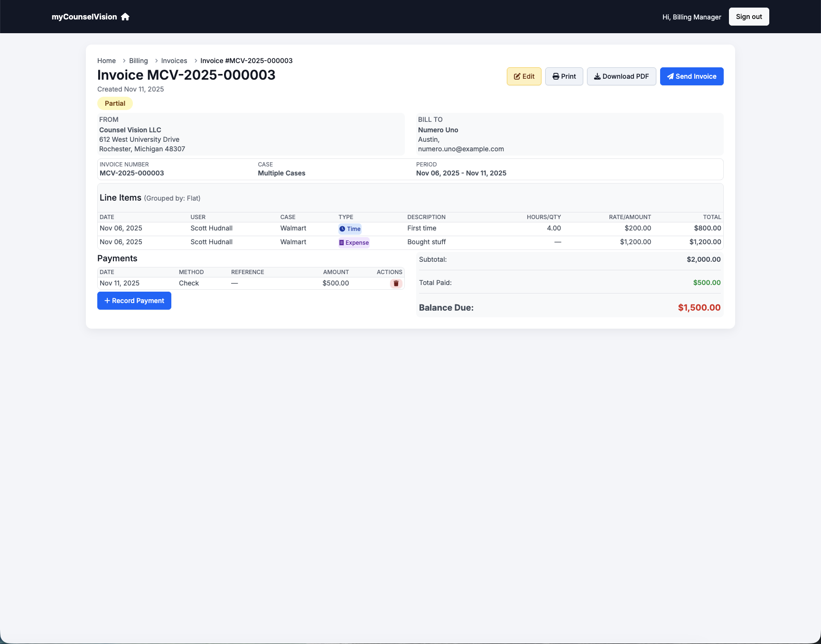
Task: Click the Expense type badge
Action: pos(354,243)
